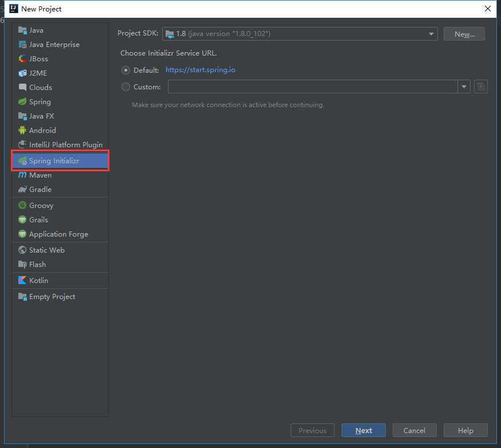Select the Maven project type
The width and height of the screenshot is (501, 448).
[60, 175]
